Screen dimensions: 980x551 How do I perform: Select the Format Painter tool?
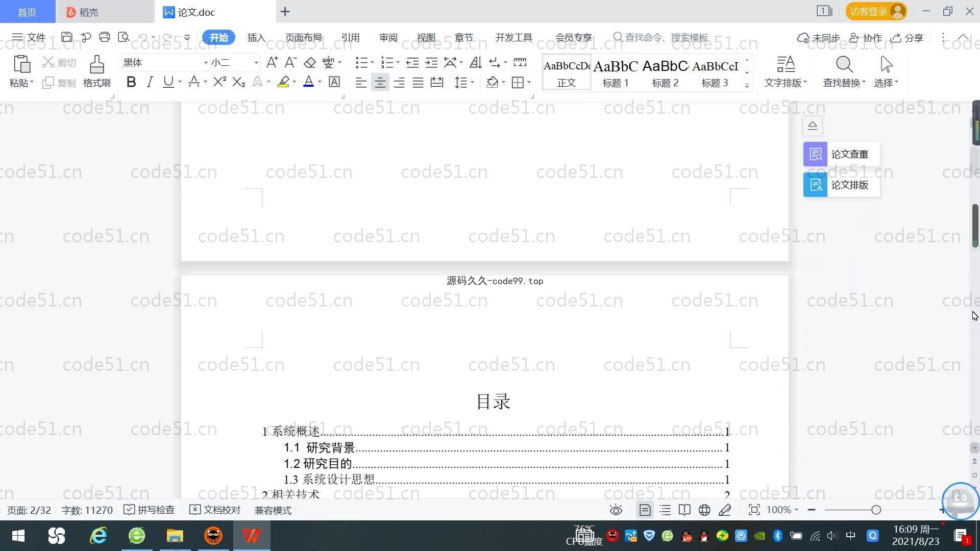pos(97,71)
